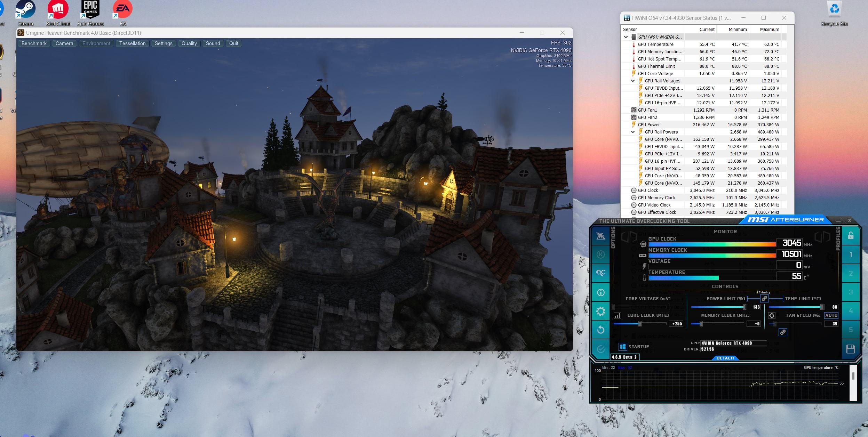Image resolution: width=868 pixels, height=437 pixels.
Task: Select Afterburner profile slot 5
Action: [x=851, y=330]
